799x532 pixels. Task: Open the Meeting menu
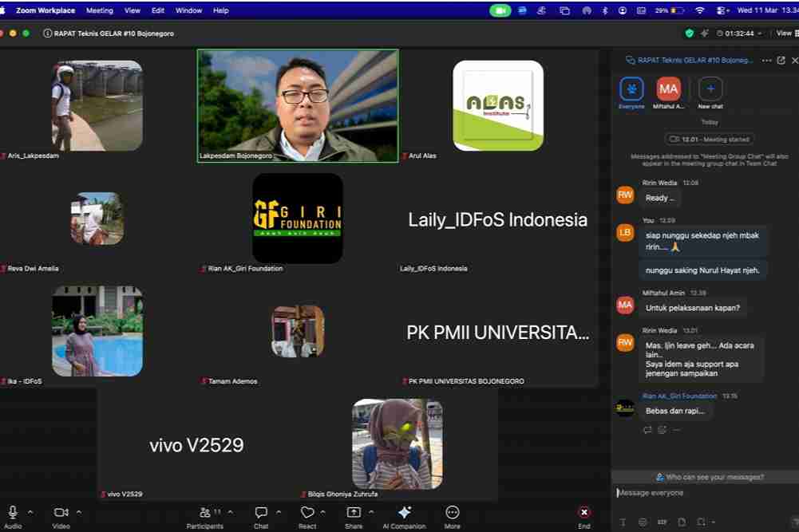(x=99, y=10)
